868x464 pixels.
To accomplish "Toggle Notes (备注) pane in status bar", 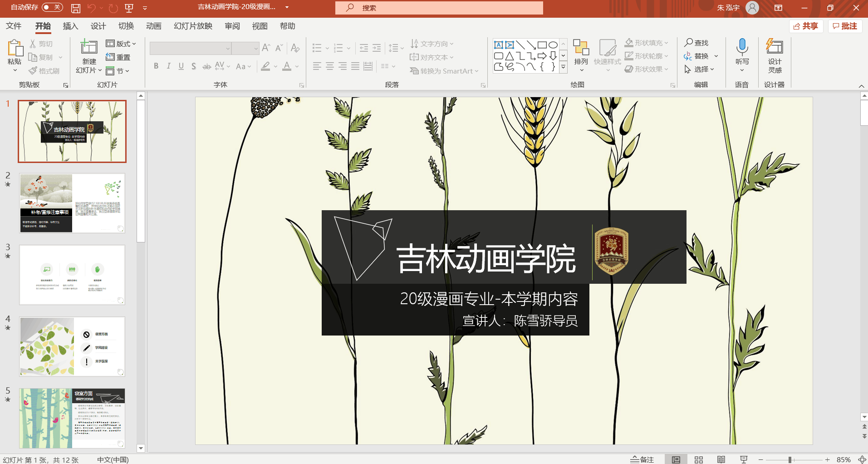I will pyautogui.click(x=642, y=459).
